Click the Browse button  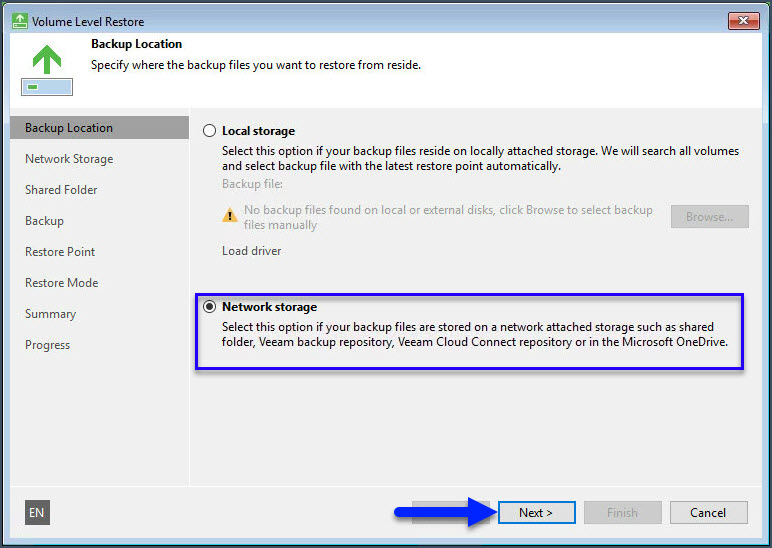pyautogui.click(x=709, y=216)
